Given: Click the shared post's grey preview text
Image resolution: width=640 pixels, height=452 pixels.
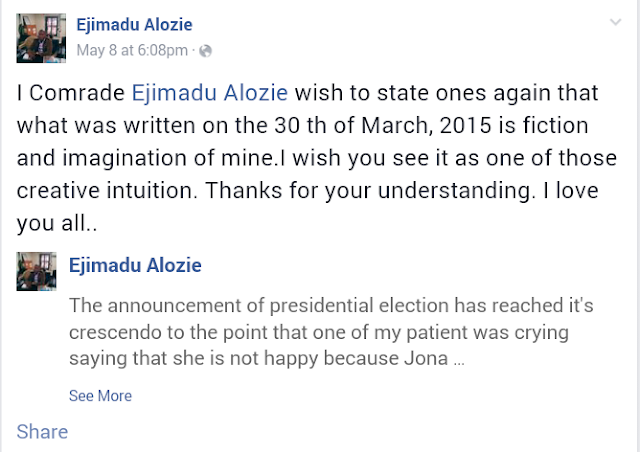Looking at the screenshot, I should tap(270, 332).
